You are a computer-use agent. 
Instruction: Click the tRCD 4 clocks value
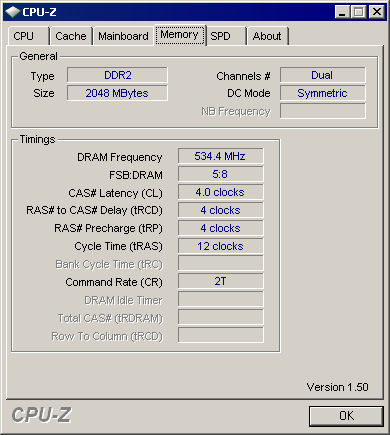(220, 210)
